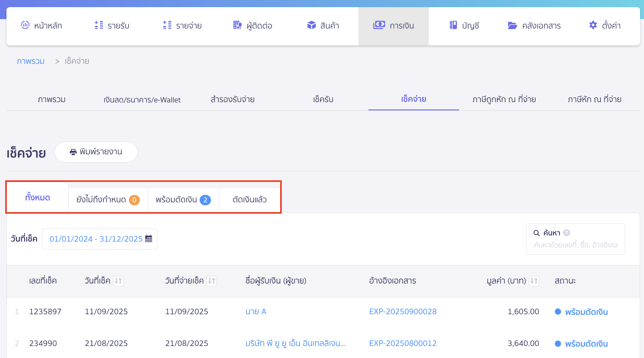Toggle sorting on วันที่จ่ายเช็ค column
The width and height of the screenshot is (644, 358).
coord(212,281)
